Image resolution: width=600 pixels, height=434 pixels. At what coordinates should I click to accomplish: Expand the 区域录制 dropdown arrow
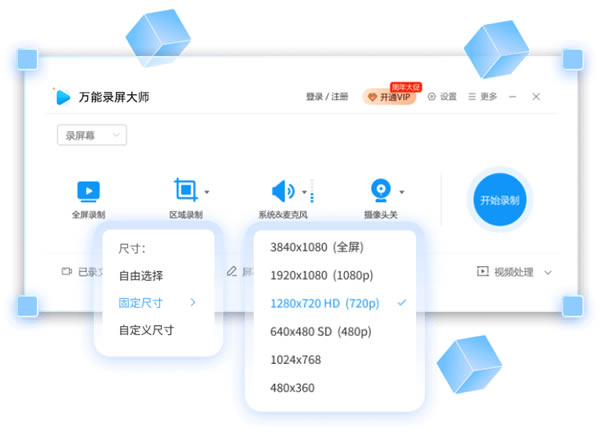[x=207, y=192]
